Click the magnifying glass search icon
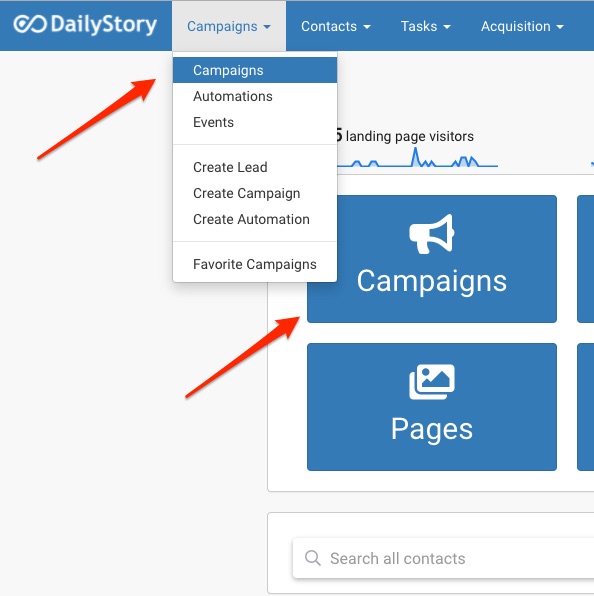594x596 pixels. tap(313, 558)
